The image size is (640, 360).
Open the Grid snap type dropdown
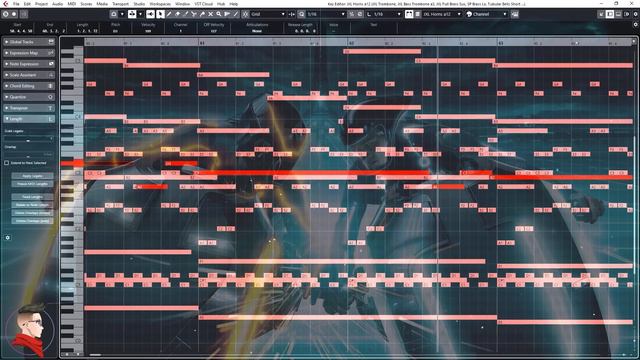268,14
